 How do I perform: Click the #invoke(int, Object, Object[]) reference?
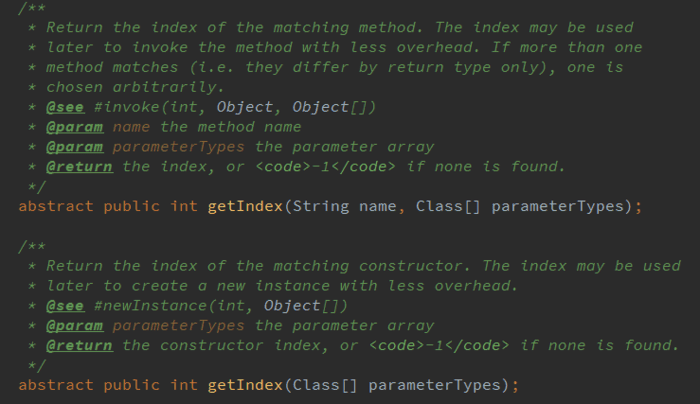pyautogui.click(x=208, y=107)
